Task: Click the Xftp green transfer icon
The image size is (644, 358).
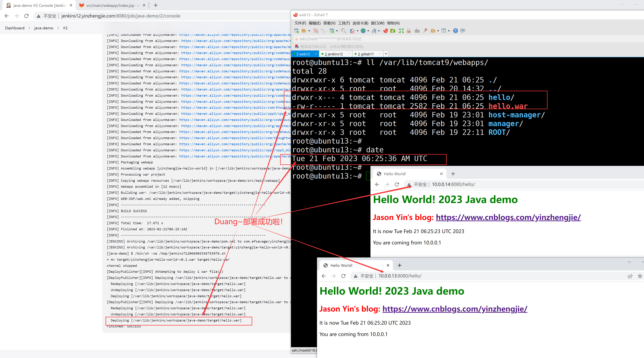Action: click(393, 31)
